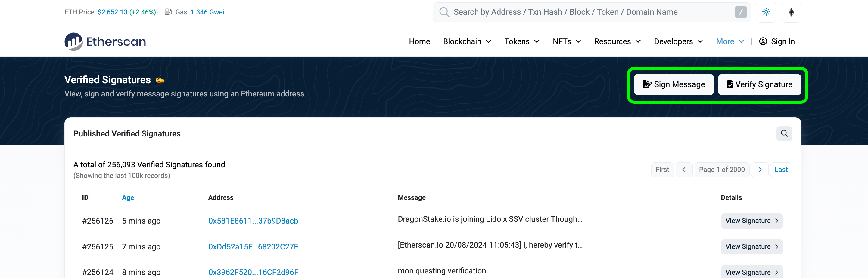Click the Sign Message button
The height and width of the screenshot is (278, 868).
pyautogui.click(x=673, y=84)
